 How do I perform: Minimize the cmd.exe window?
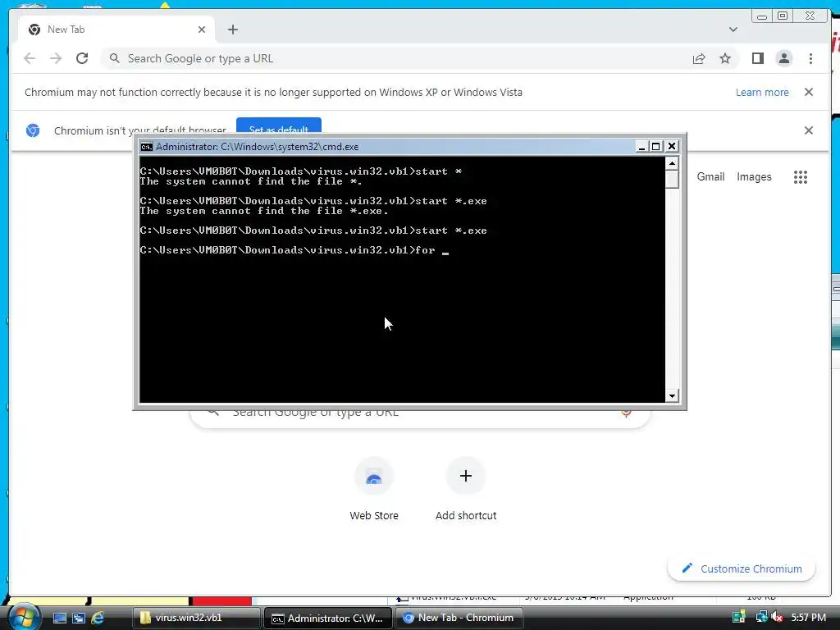click(641, 146)
